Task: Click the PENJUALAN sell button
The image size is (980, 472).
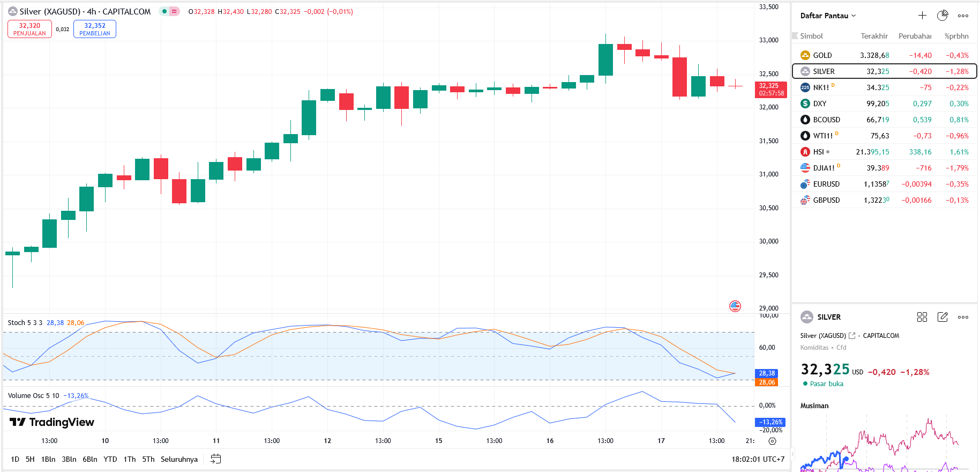Action: pyautogui.click(x=29, y=29)
